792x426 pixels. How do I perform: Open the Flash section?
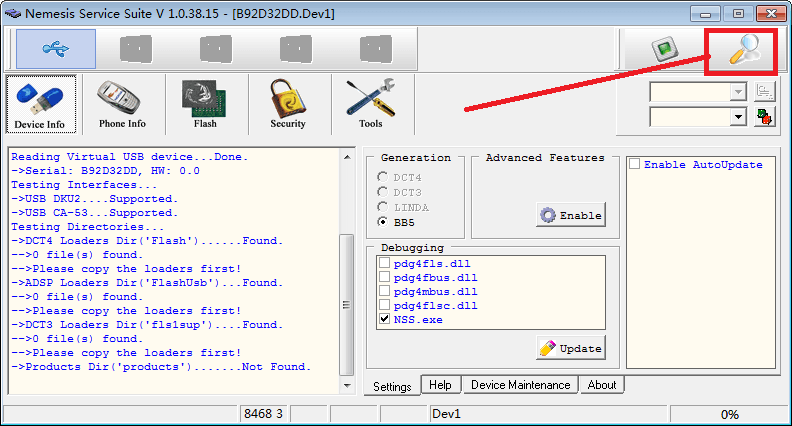204,104
